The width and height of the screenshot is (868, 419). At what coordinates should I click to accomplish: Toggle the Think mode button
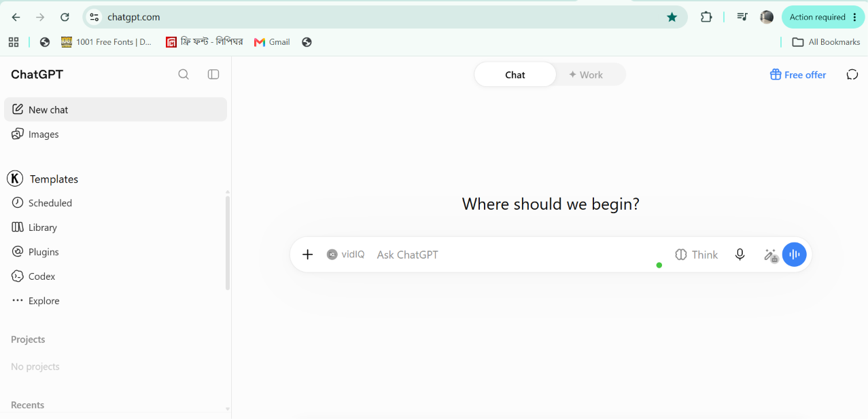click(x=697, y=255)
